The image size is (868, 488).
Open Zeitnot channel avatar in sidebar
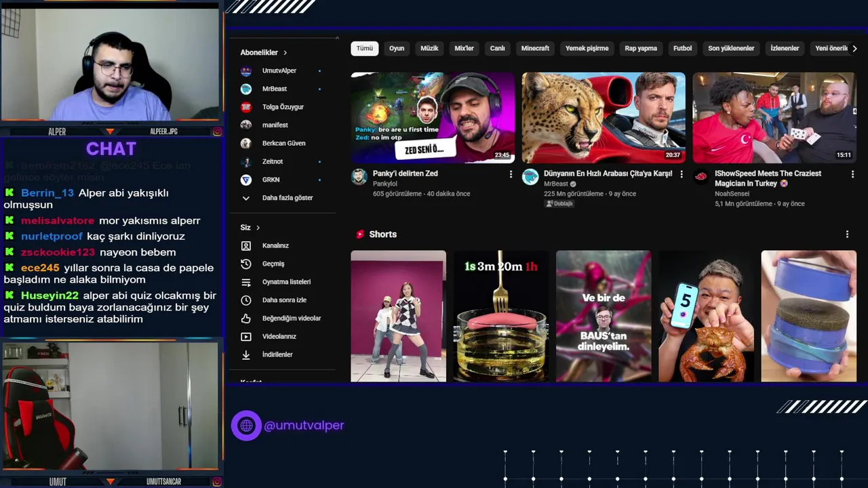[x=246, y=161]
